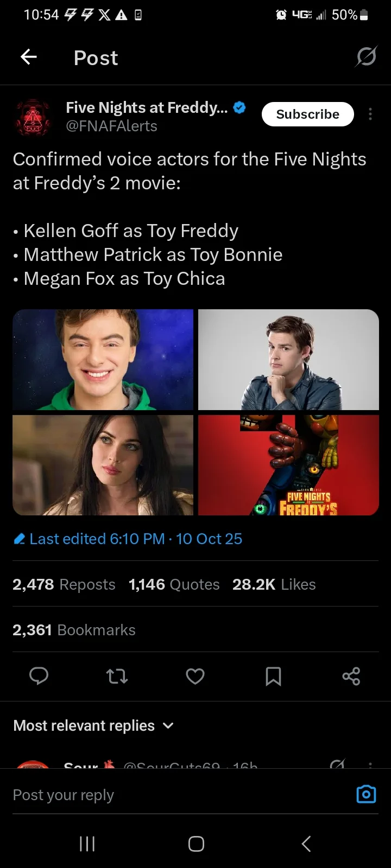Image resolution: width=391 pixels, height=868 pixels.
Task: Open the 1,146 Quotes list
Action: (x=174, y=584)
